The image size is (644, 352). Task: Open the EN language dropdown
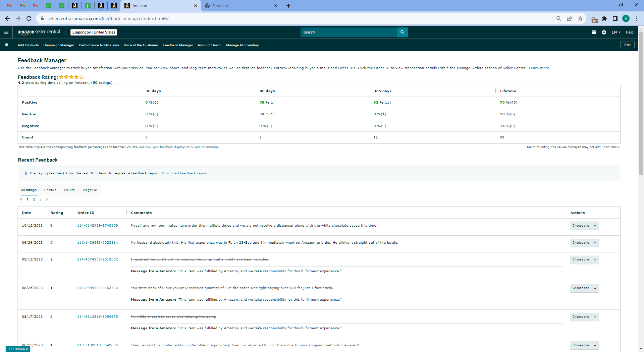(x=616, y=32)
